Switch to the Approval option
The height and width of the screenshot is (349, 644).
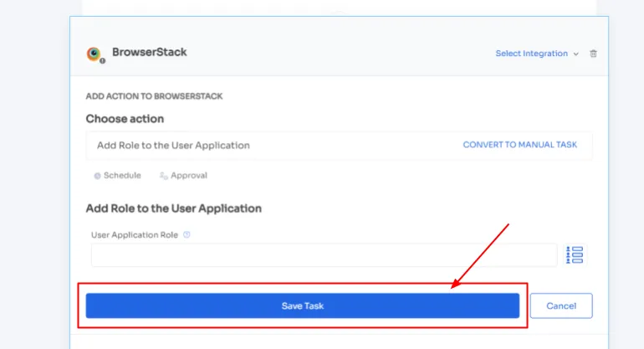(x=183, y=176)
